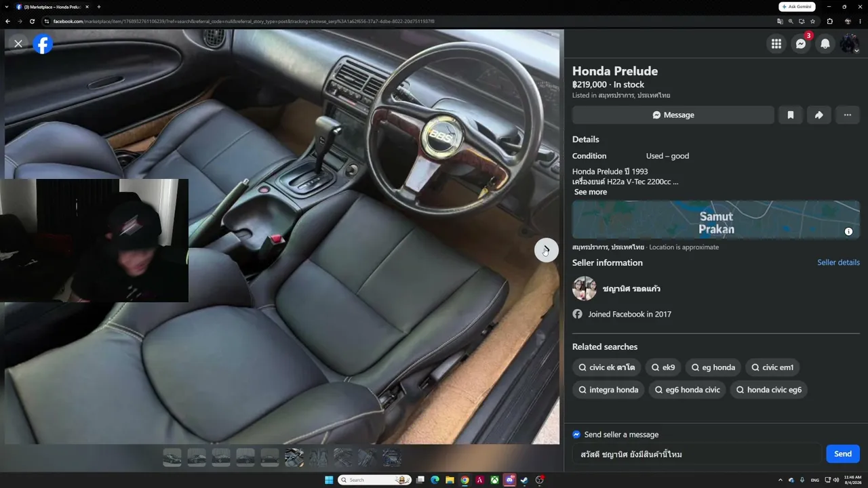Search related term eg6 honda civic
This screenshot has width=868, height=488.
point(687,390)
